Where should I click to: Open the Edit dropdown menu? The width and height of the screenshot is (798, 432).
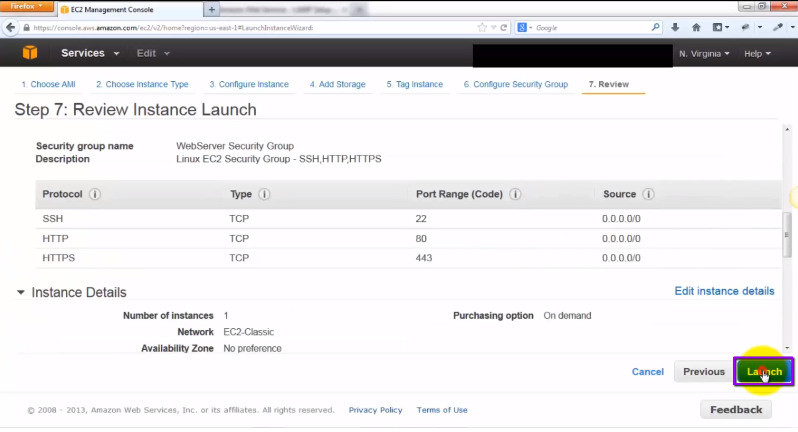coord(153,53)
